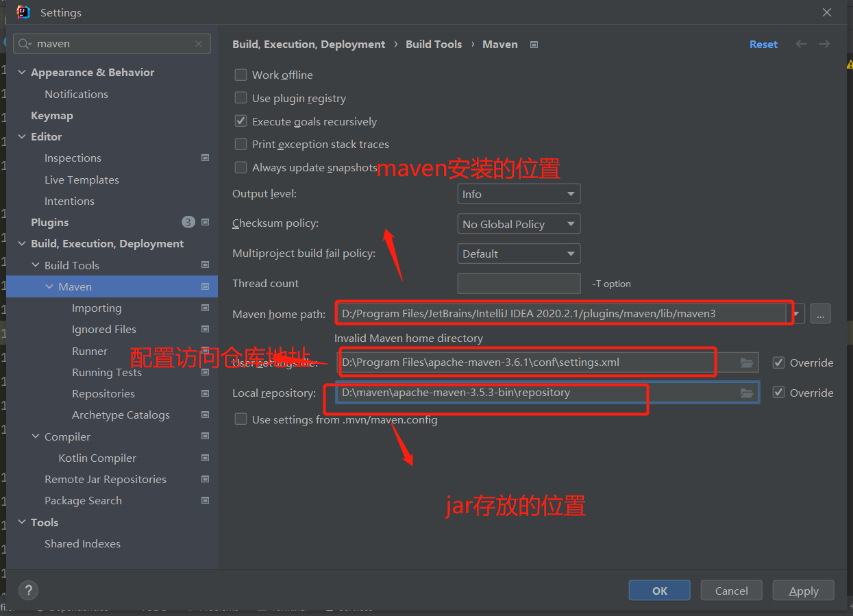Viewport: 853px width, 616px height.
Task: Collapse the Build Tools node
Action: coord(36,265)
